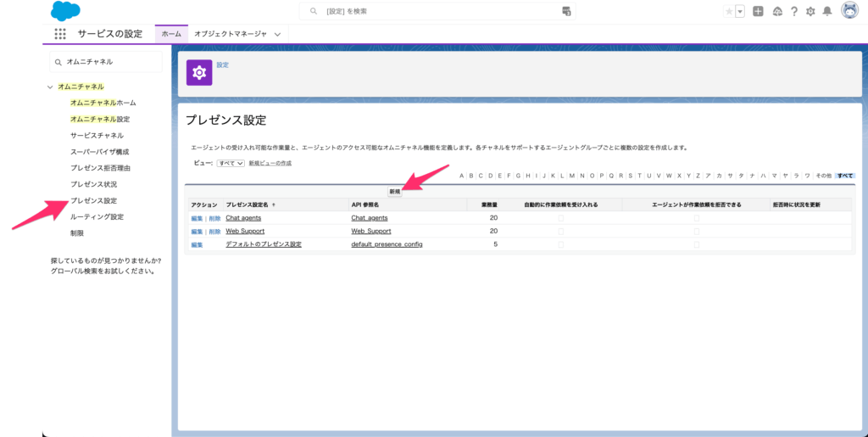Filter the list by kana ア

pos(708,176)
